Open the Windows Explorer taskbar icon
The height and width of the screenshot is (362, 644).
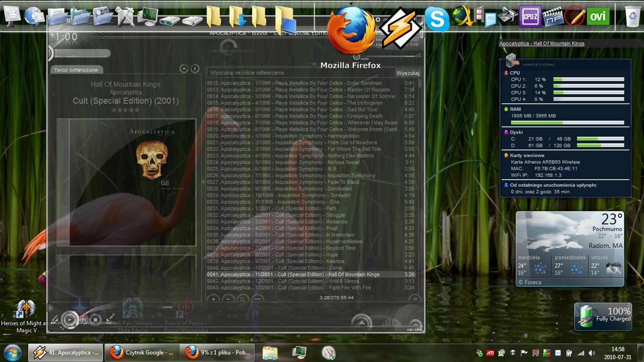point(270,353)
